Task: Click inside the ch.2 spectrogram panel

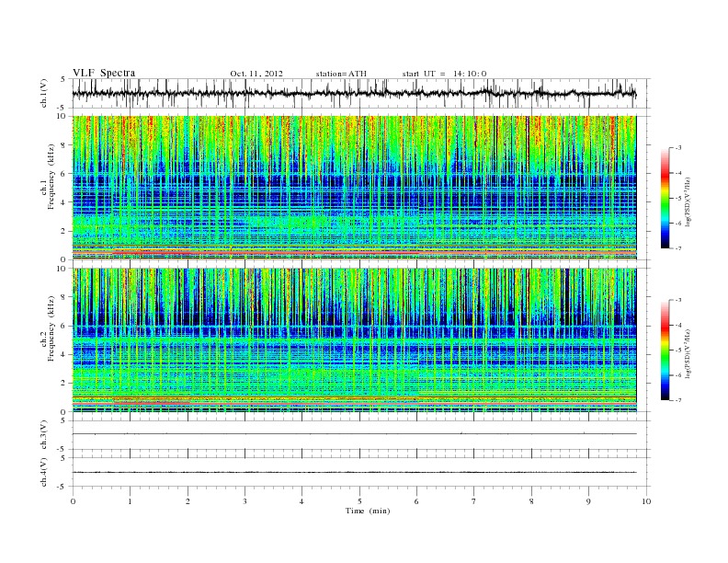Action: (x=354, y=340)
